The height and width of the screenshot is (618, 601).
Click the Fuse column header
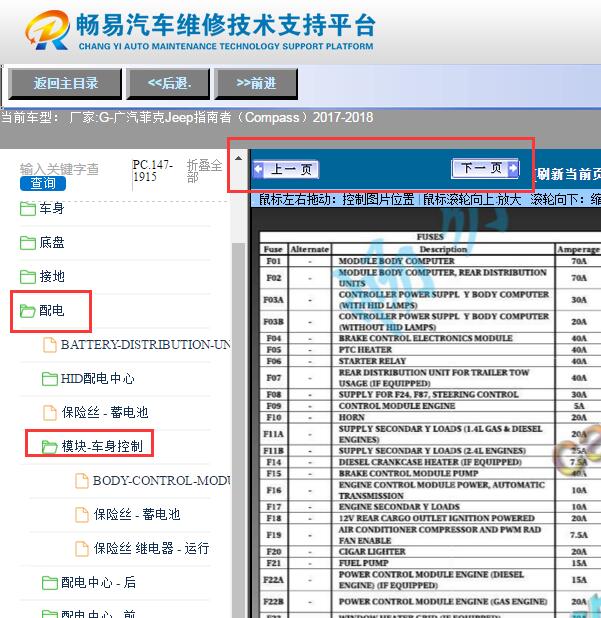click(273, 249)
